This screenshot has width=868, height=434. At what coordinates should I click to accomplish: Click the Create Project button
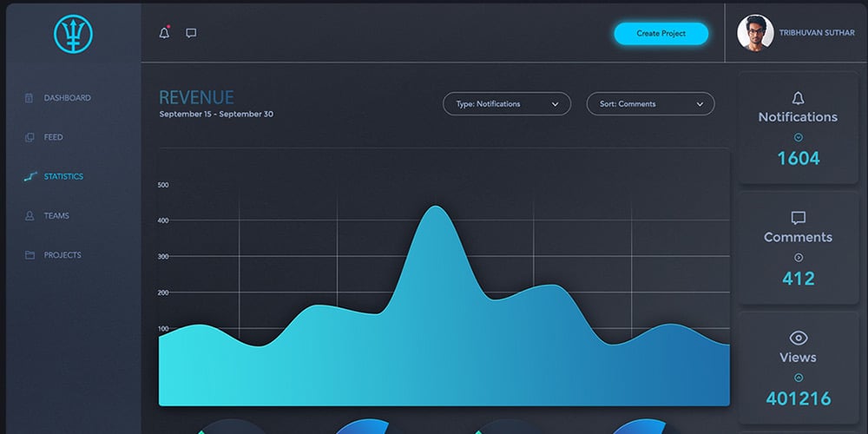661,34
